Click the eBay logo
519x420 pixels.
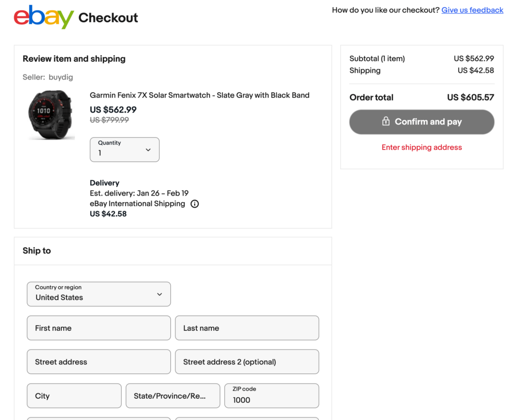click(x=44, y=17)
